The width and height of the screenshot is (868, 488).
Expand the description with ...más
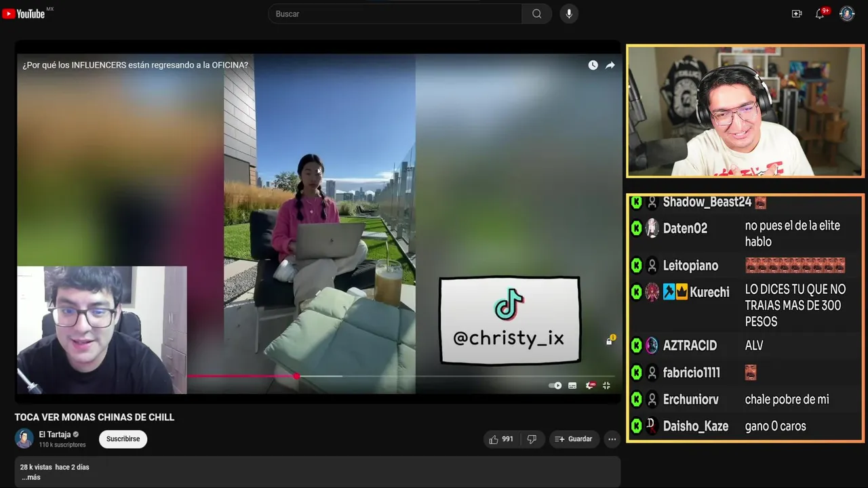click(x=31, y=477)
